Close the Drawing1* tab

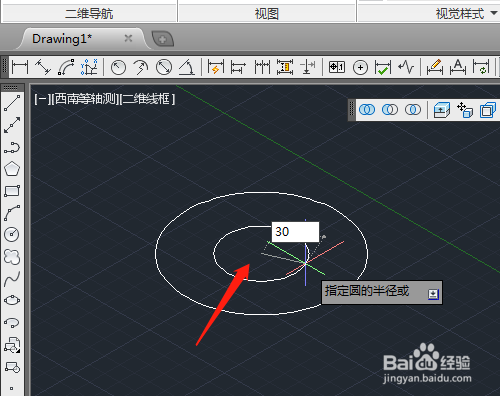128,39
